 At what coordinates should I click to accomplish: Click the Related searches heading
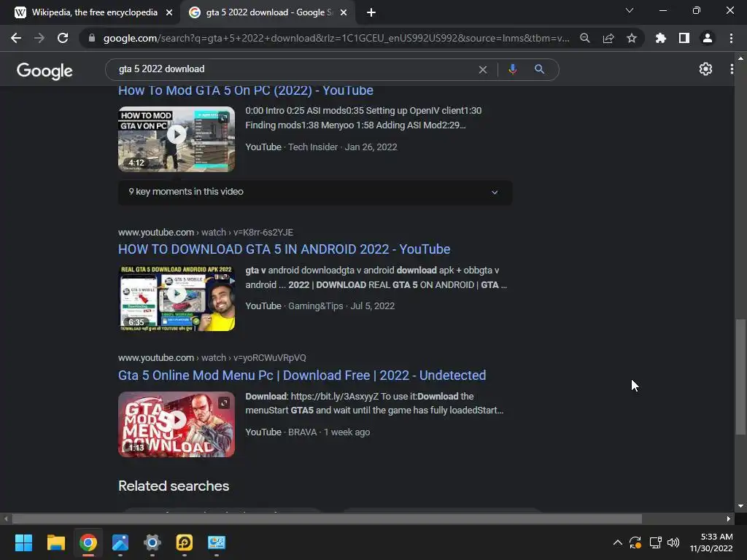(x=174, y=486)
